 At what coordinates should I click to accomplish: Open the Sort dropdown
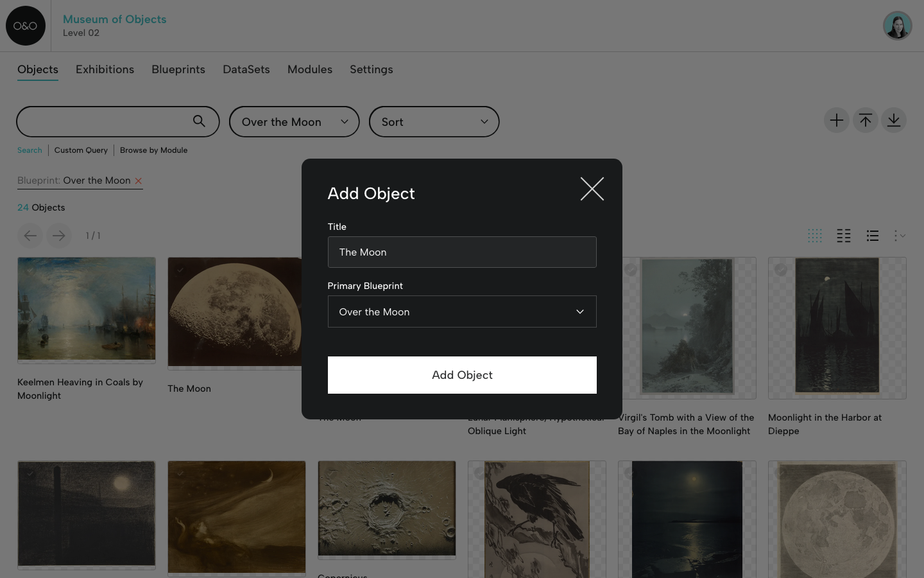[434, 121]
